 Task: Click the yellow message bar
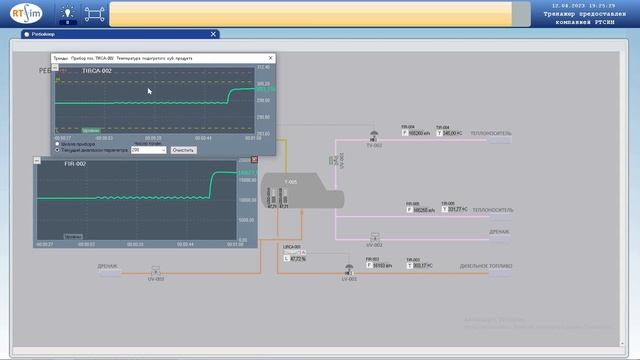311,14
